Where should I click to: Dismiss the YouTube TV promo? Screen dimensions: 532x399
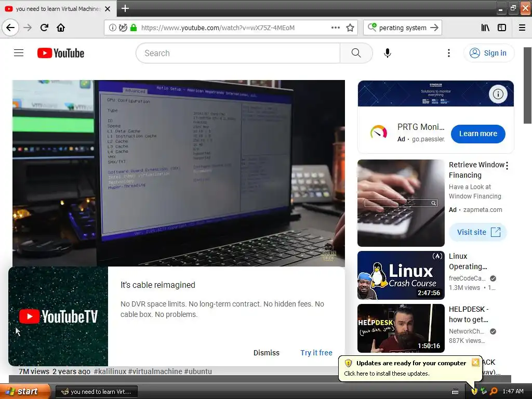pos(267,353)
